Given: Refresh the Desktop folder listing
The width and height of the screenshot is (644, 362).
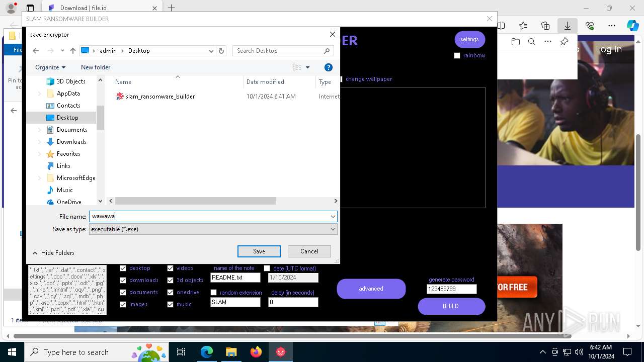Looking at the screenshot, I should (221, 51).
